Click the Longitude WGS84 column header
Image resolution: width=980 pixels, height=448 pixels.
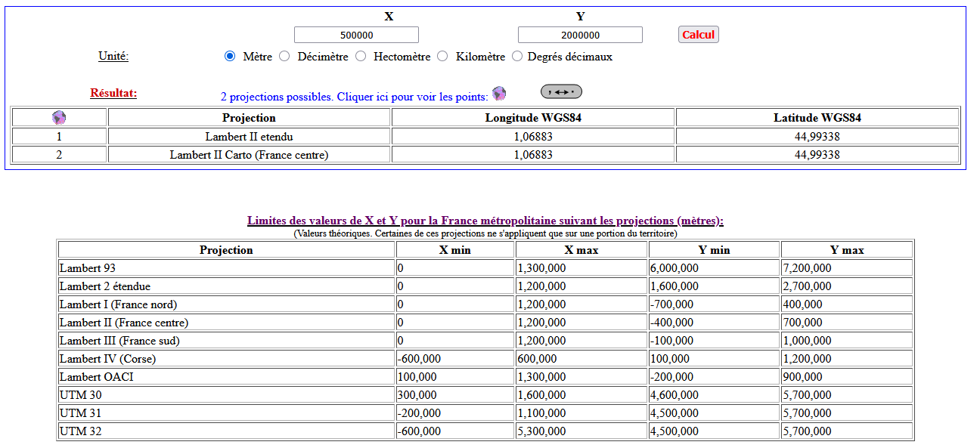533,118
